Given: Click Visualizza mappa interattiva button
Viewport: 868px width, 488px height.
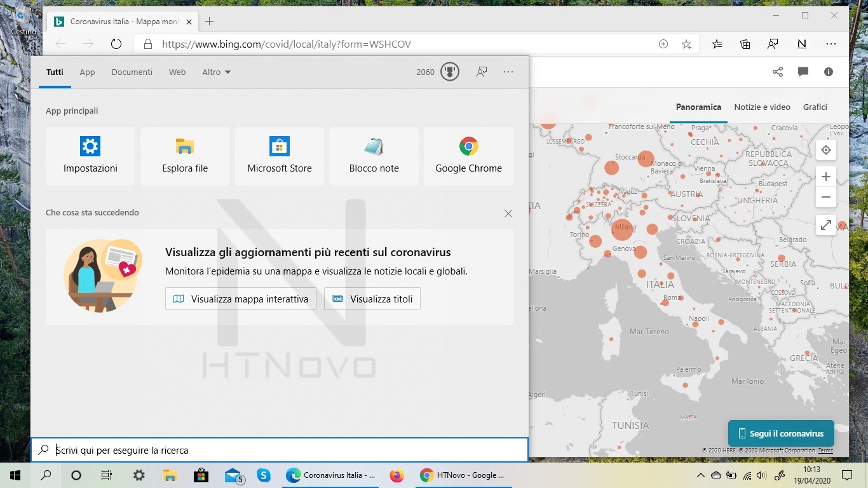Looking at the screenshot, I should (241, 299).
